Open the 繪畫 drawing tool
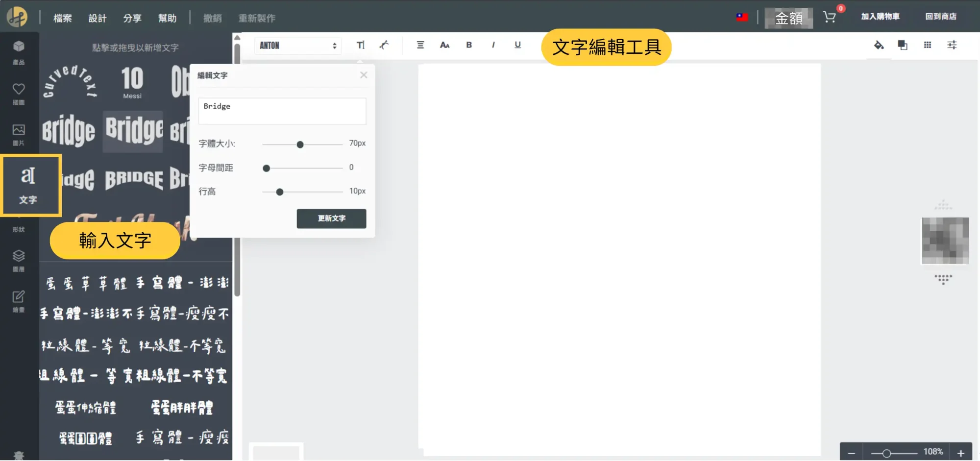980x461 pixels. (x=19, y=301)
